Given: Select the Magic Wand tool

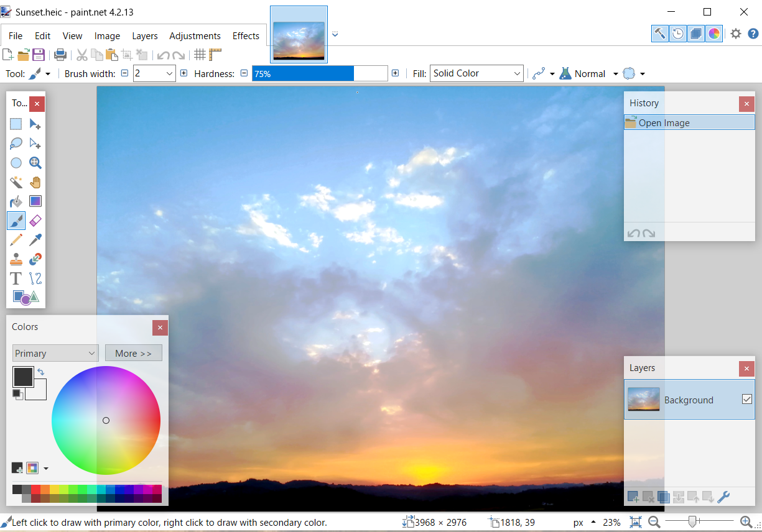Looking at the screenshot, I should 16,182.
